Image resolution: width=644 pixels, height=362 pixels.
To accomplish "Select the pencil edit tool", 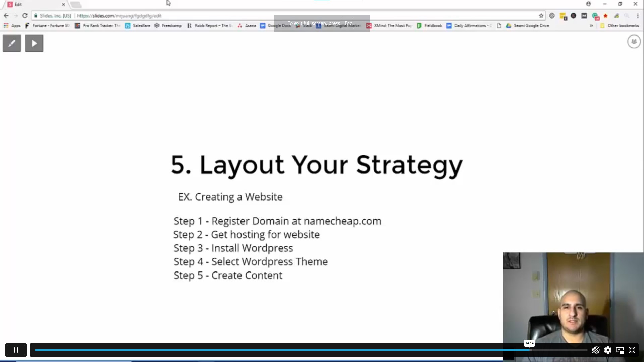I will click(12, 43).
